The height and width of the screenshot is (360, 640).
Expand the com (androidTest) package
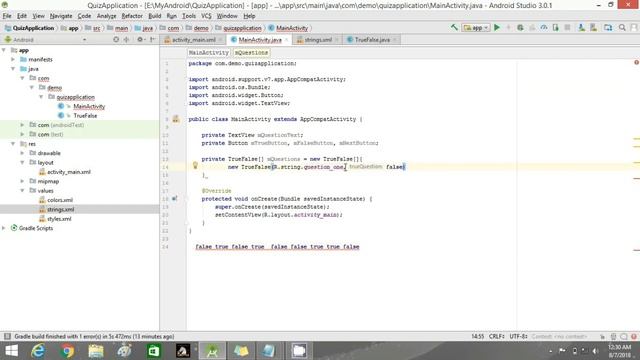tap(22, 125)
